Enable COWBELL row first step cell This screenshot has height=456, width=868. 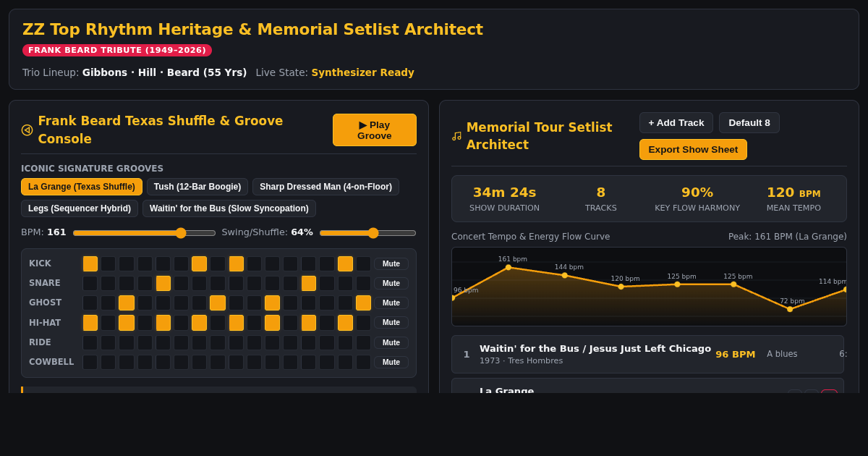90,362
